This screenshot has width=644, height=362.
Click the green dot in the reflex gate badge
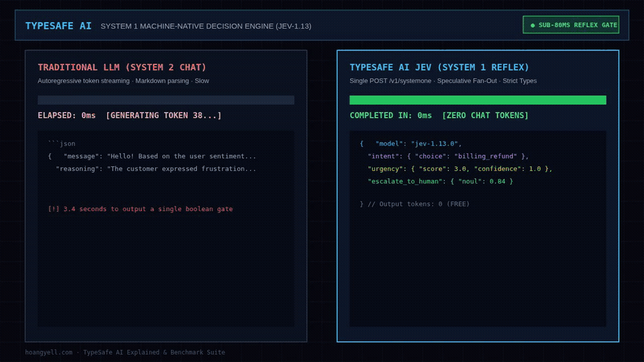pos(533,25)
